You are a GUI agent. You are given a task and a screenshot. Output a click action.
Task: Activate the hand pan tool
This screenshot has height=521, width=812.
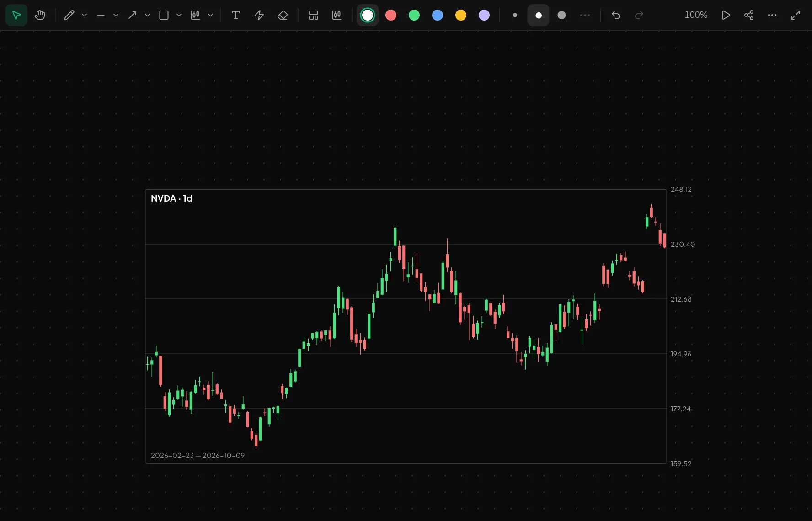pyautogui.click(x=40, y=15)
